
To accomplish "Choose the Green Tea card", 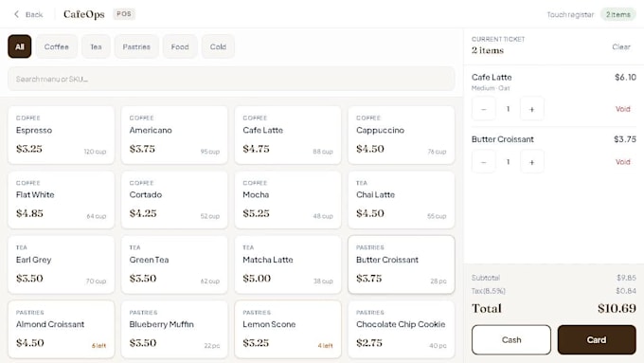I will point(174,264).
